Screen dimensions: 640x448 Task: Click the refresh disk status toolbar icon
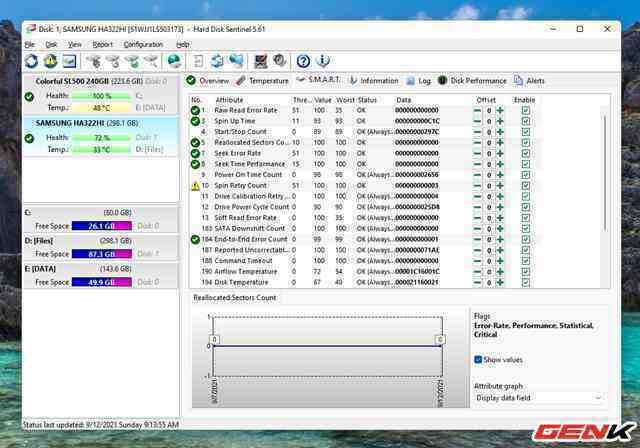pyautogui.click(x=32, y=62)
